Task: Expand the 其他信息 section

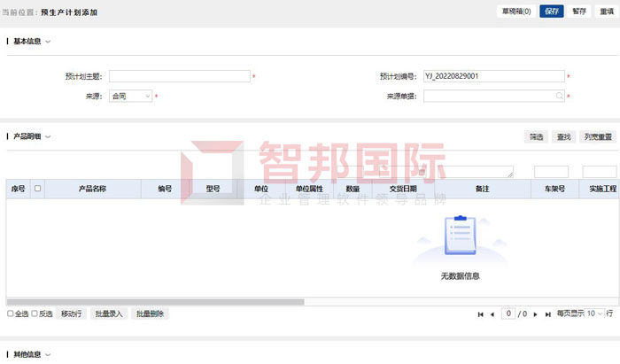Action: click(48, 354)
